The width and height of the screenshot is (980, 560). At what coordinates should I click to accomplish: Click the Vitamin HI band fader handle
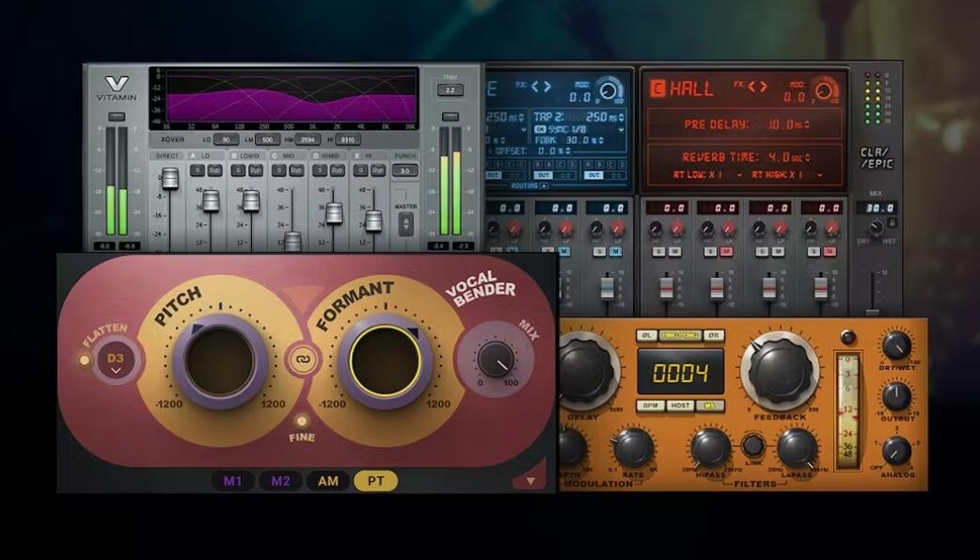coord(373,220)
